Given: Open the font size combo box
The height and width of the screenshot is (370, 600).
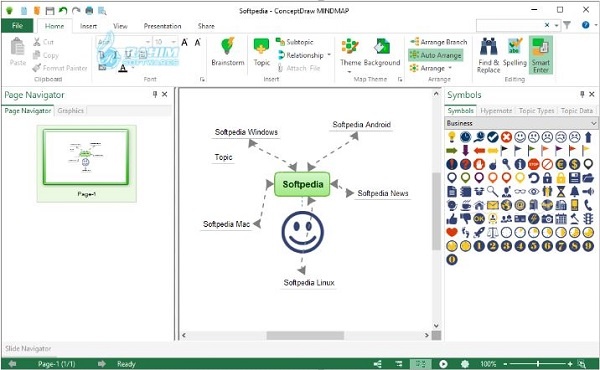Looking at the screenshot, I should click(x=165, y=42).
